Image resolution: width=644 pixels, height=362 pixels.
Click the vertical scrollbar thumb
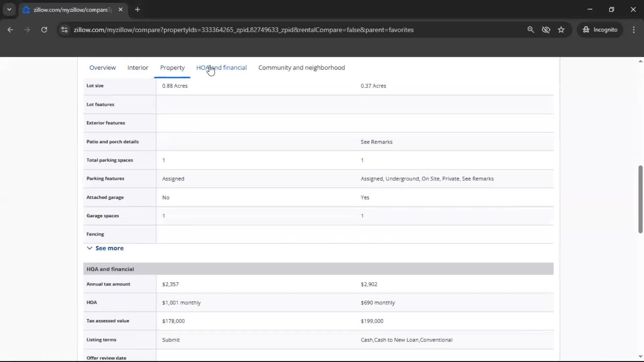tap(640, 199)
